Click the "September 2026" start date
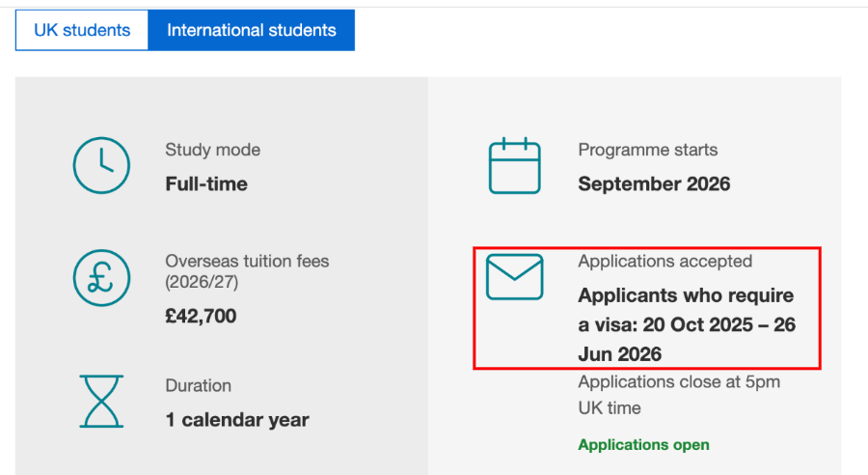Image resolution: width=868 pixels, height=475 pixels. (x=654, y=183)
